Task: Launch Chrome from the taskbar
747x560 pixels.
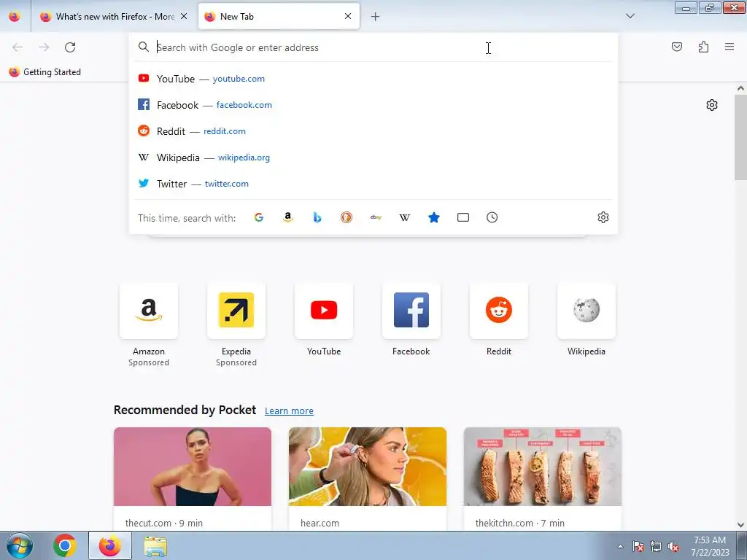Action: coord(65,545)
